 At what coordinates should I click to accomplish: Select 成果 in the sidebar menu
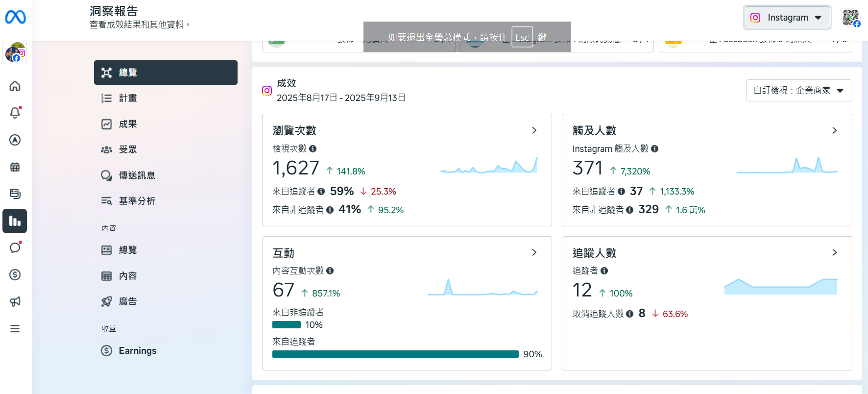[128, 124]
